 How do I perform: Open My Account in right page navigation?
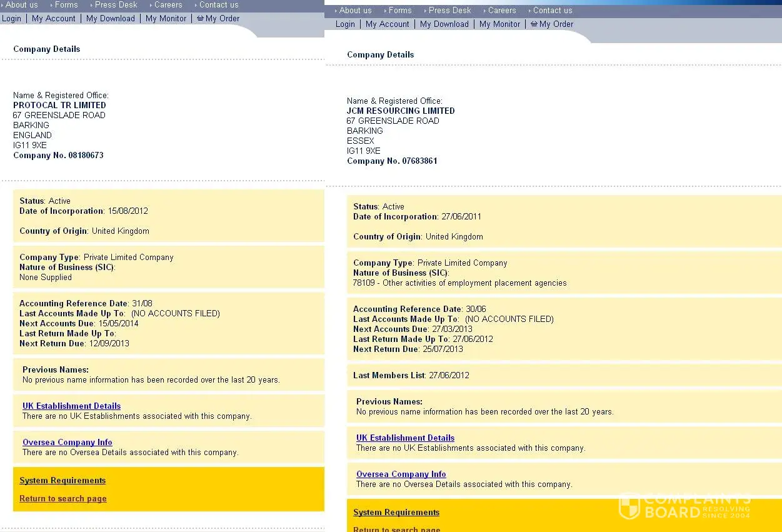[x=387, y=24]
